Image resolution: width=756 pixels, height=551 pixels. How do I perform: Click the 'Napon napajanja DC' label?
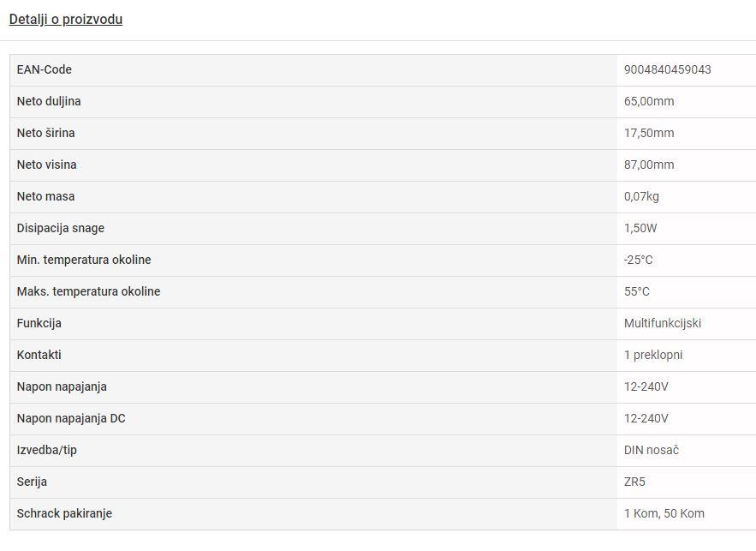pos(71,418)
